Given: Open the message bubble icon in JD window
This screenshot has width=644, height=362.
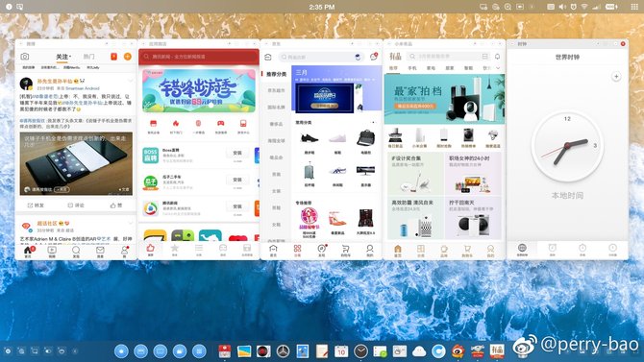Looking at the screenshot, I should click(x=374, y=57).
